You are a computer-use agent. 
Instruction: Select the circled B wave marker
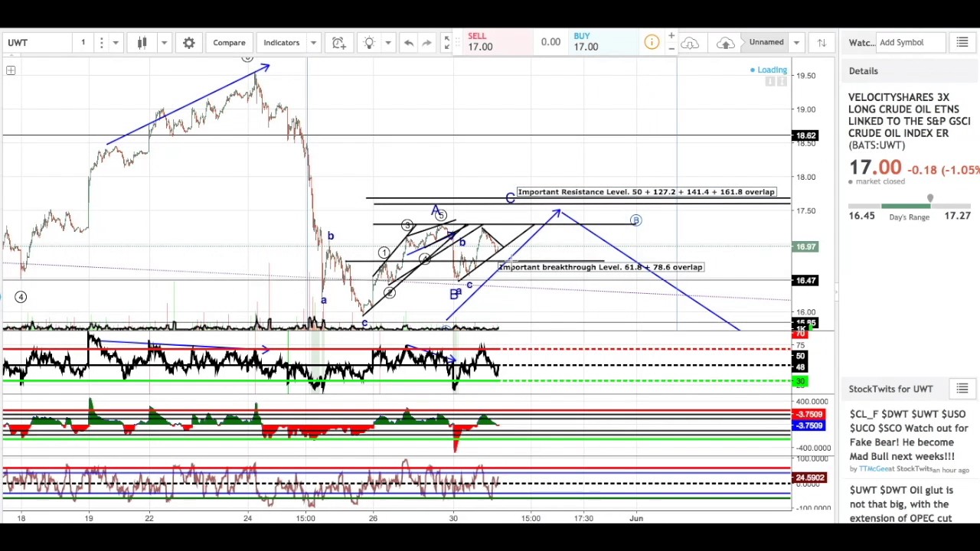[635, 220]
